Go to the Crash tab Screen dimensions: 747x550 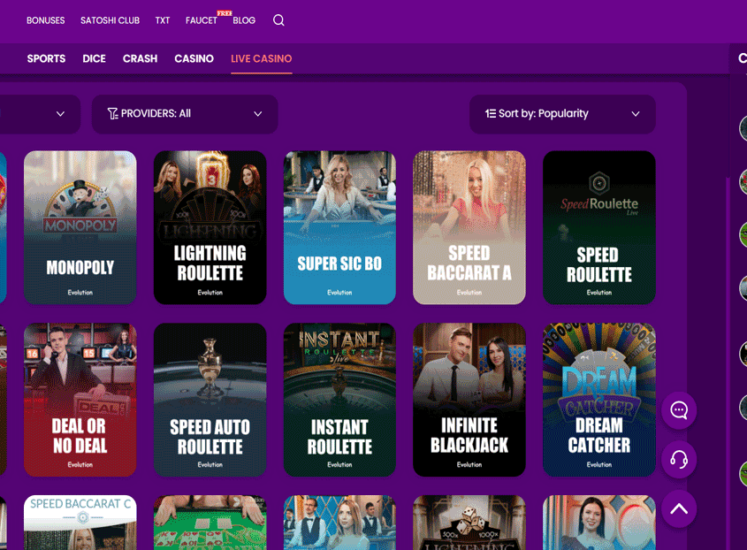[x=140, y=59]
